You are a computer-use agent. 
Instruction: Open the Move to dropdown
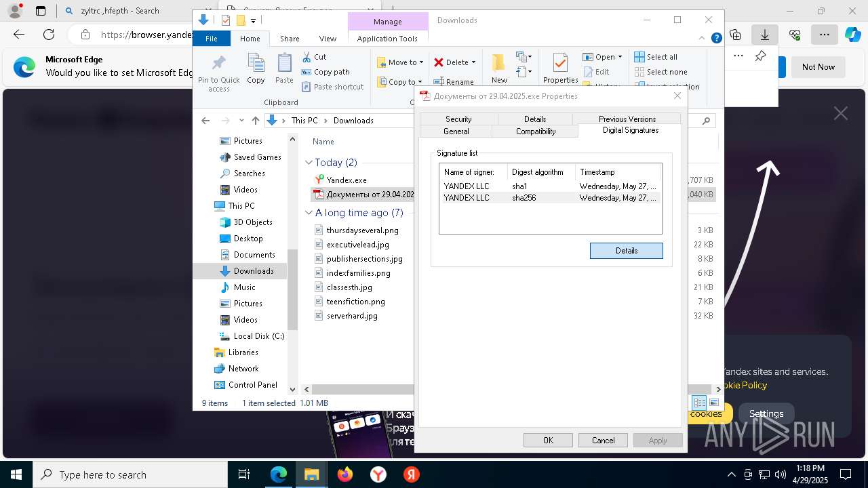click(x=400, y=62)
